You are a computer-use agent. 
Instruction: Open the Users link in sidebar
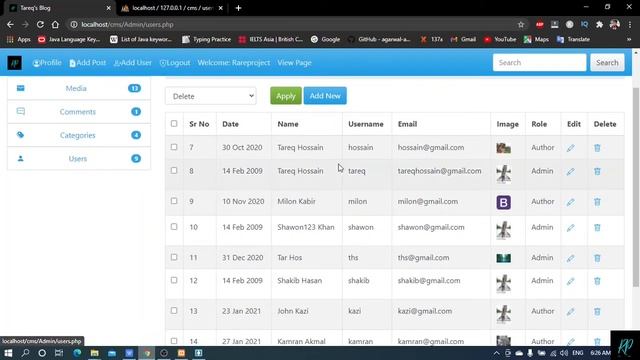point(78,159)
